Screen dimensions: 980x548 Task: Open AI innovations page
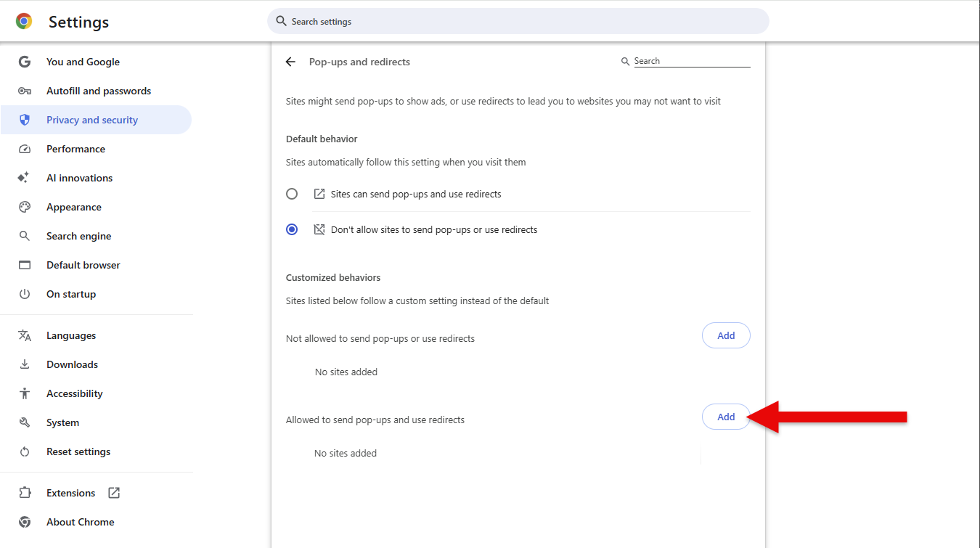click(x=79, y=178)
